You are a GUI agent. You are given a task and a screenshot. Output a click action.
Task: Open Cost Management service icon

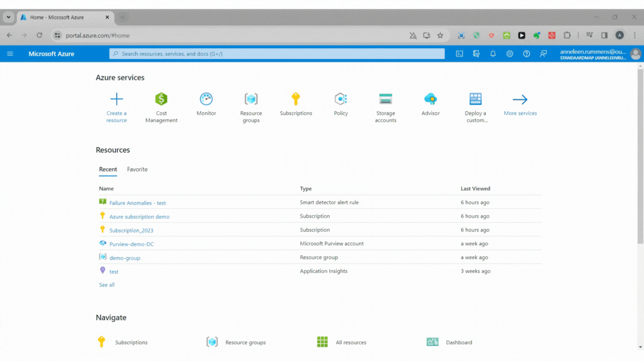coord(161,99)
